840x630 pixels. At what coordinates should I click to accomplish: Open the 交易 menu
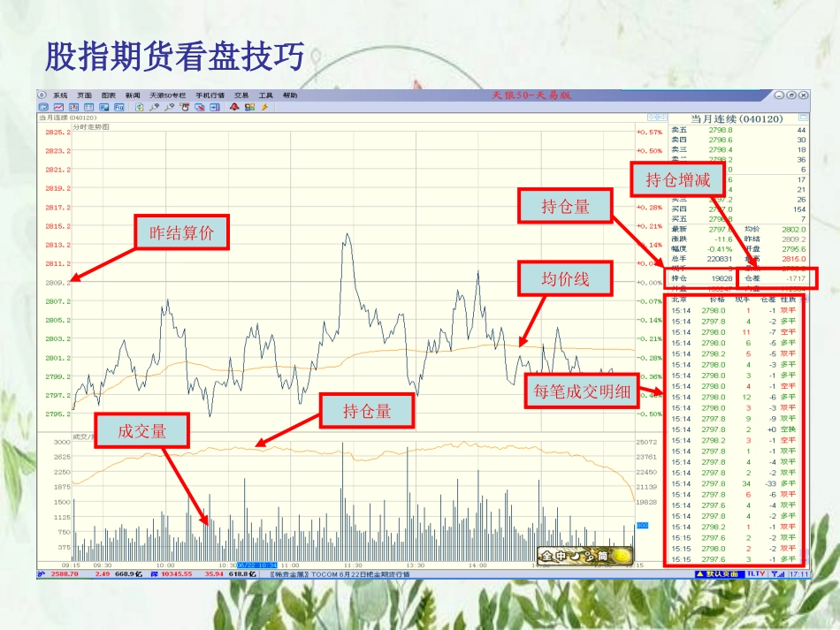241,95
